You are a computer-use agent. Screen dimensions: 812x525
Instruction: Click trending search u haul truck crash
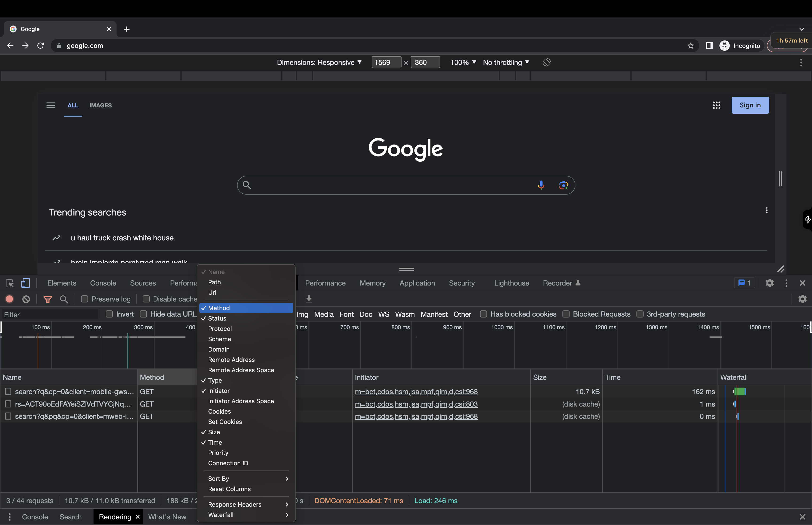pyautogui.click(x=122, y=238)
